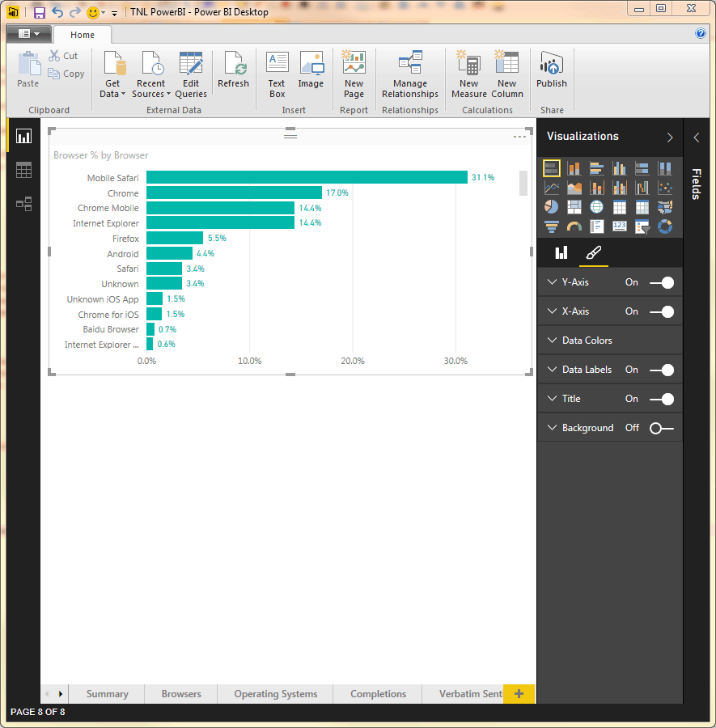Select the waterfall chart visualization
716x728 pixels.
click(642, 188)
